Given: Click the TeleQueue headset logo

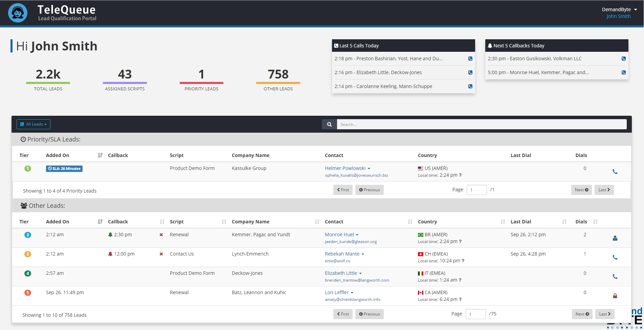Looking at the screenshot, I should pyautogui.click(x=18, y=13).
